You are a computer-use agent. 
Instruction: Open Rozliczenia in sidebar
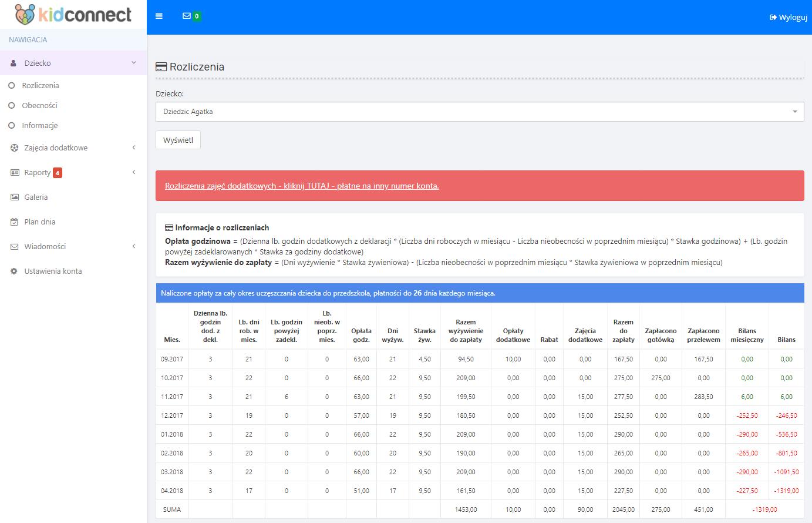pyautogui.click(x=41, y=85)
